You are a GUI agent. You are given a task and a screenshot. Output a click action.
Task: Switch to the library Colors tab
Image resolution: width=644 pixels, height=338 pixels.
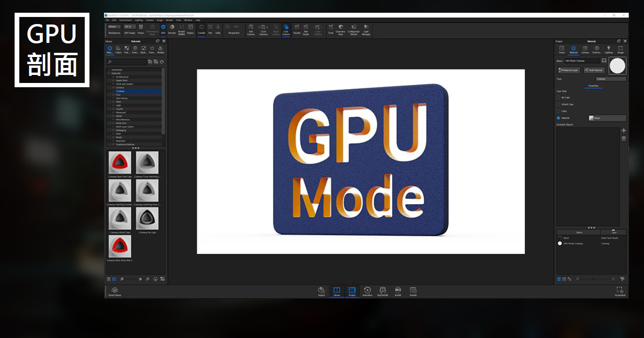(x=118, y=49)
